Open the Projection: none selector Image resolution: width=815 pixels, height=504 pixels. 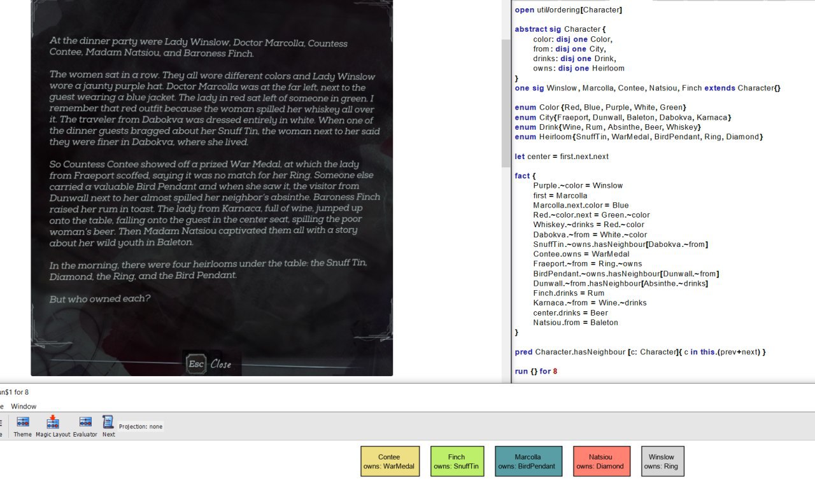tap(141, 426)
